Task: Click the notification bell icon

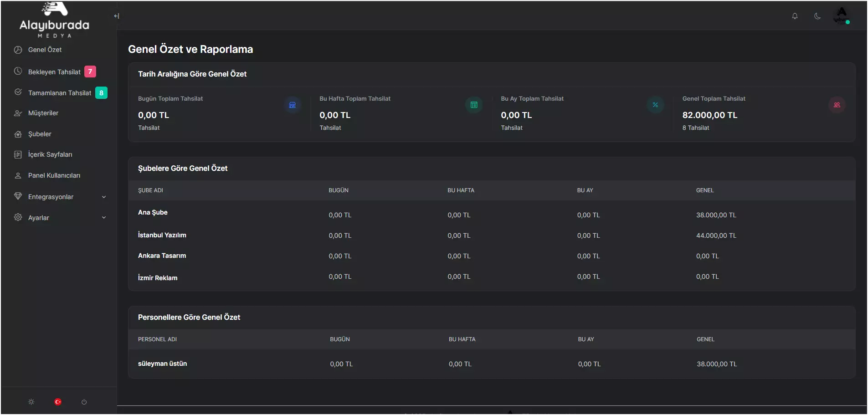Action: pos(795,16)
